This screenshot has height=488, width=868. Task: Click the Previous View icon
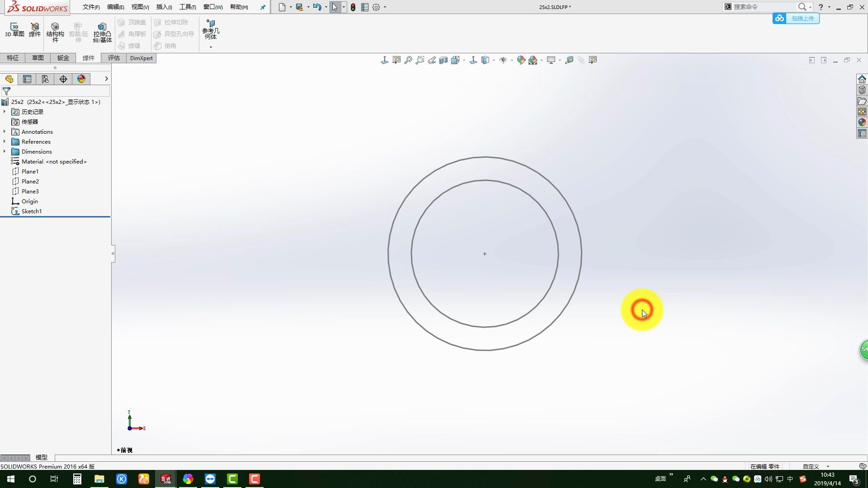[x=432, y=60]
